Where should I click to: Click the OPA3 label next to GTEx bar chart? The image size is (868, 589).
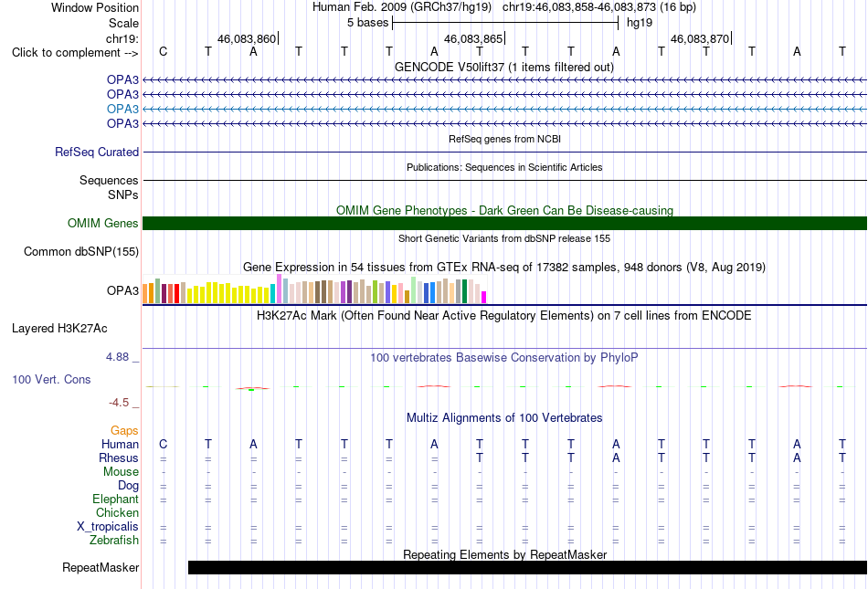(x=122, y=290)
